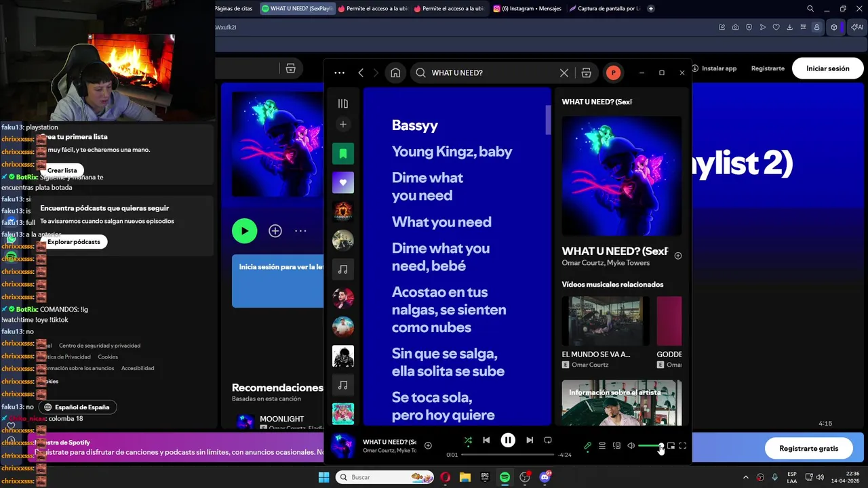Toggle repeat in the player bar
Image resolution: width=868 pixels, height=488 pixels.
pos(548,440)
